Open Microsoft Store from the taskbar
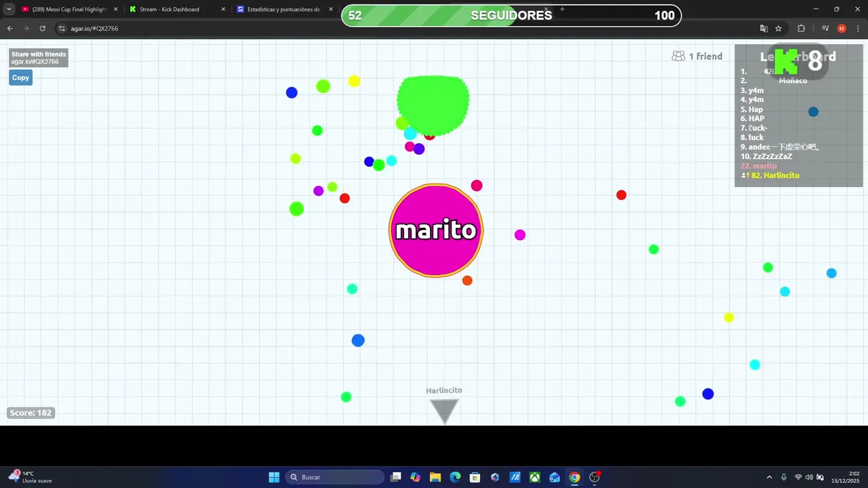 [475, 477]
